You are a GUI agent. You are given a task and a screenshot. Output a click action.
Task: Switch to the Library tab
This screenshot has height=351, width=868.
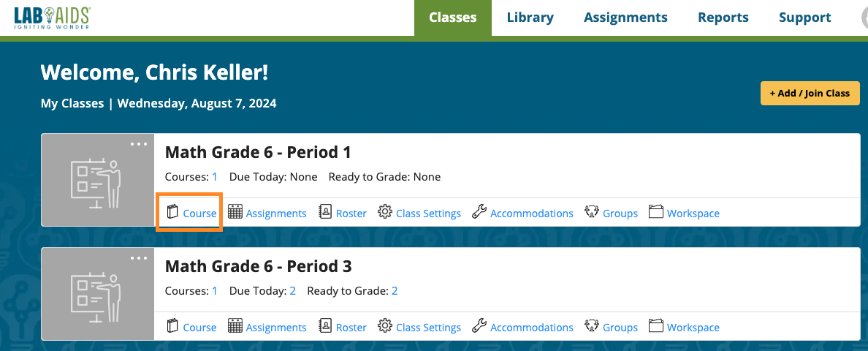530,18
